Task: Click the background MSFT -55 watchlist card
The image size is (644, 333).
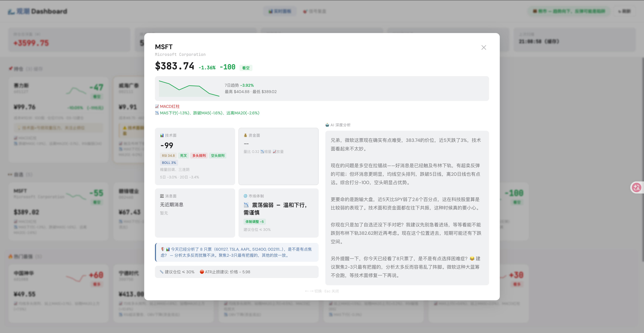Action: [x=59, y=211]
